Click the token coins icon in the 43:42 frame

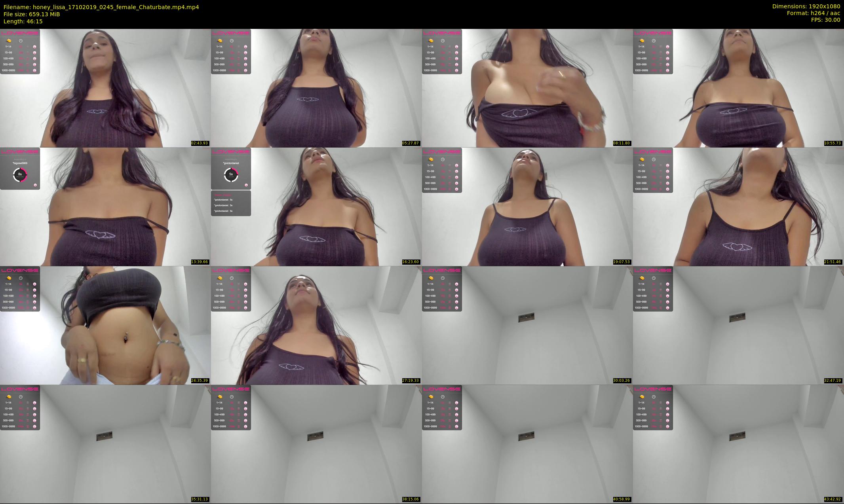coord(642,397)
